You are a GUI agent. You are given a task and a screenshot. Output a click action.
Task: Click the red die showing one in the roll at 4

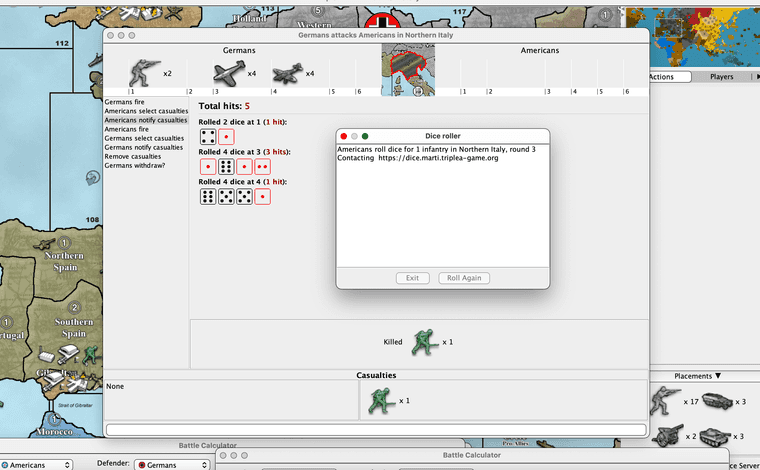click(262, 197)
